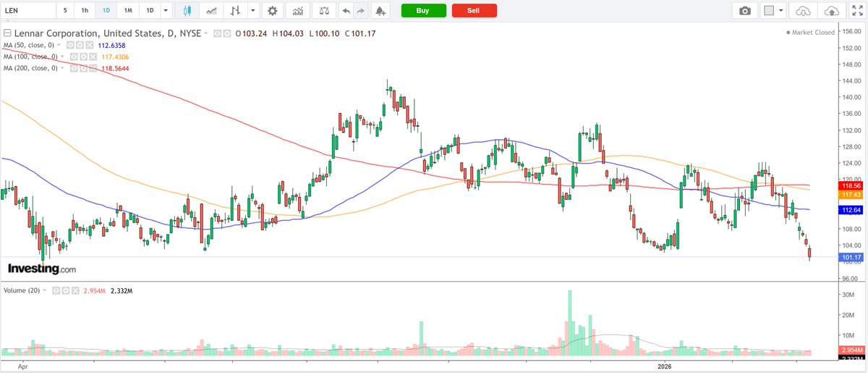
Task: Click the blue 112.64 price label
Action: 849,210
